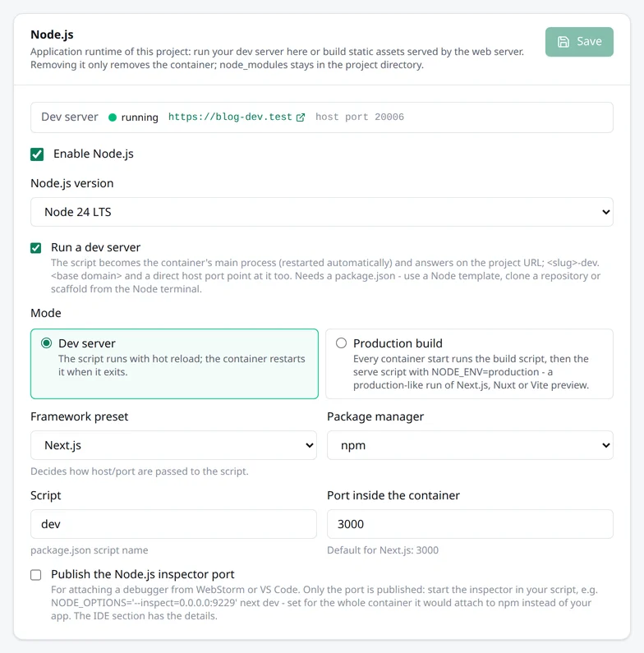The image size is (644, 653).
Task: Expand the npm package manager dropdown
Action: [470, 445]
